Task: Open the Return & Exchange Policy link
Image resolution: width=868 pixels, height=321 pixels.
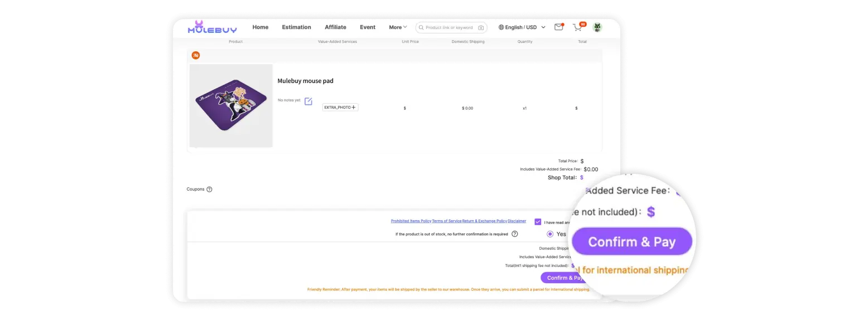Action: pos(485,221)
